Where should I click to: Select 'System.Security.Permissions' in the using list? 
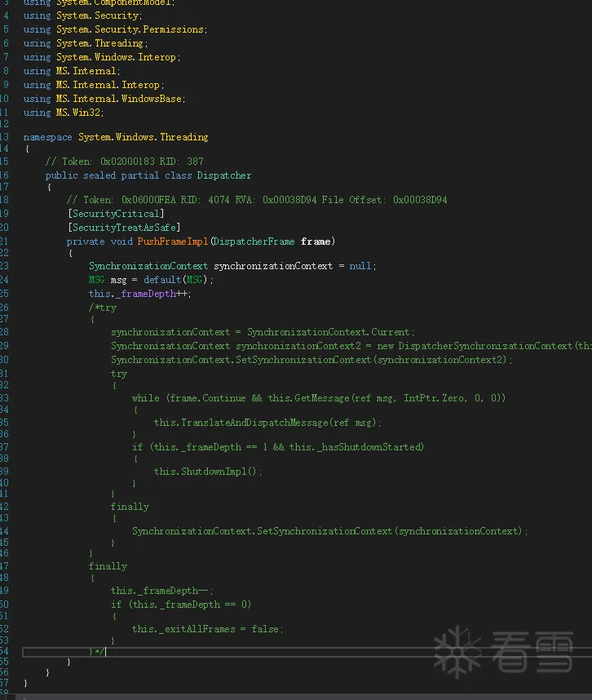click(x=130, y=29)
